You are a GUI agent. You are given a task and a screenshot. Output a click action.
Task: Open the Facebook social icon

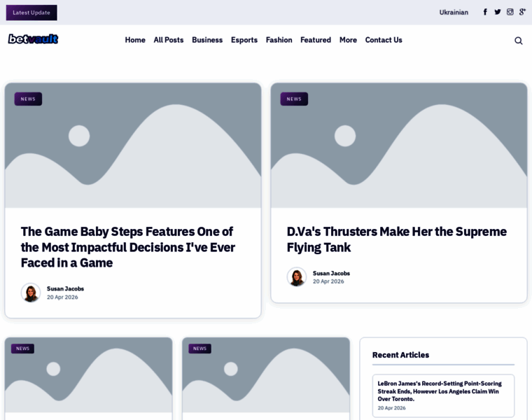tap(485, 12)
